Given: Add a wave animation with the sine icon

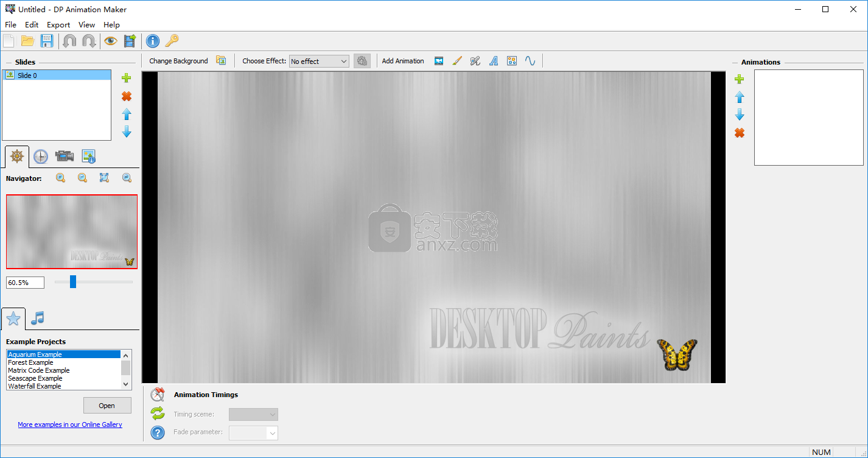Looking at the screenshot, I should 530,61.
